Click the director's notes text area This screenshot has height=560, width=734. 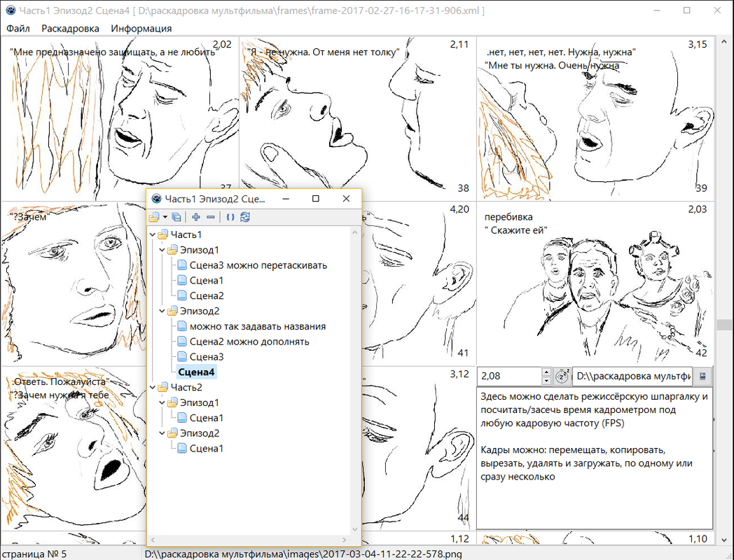(x=594, y=455)
